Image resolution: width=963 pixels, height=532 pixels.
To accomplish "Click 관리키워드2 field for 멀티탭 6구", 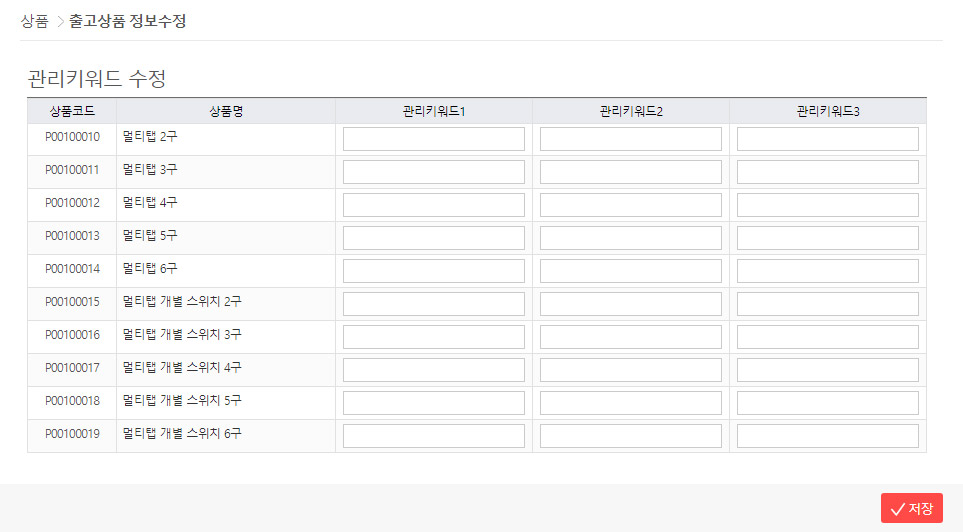I will point(630,271).
